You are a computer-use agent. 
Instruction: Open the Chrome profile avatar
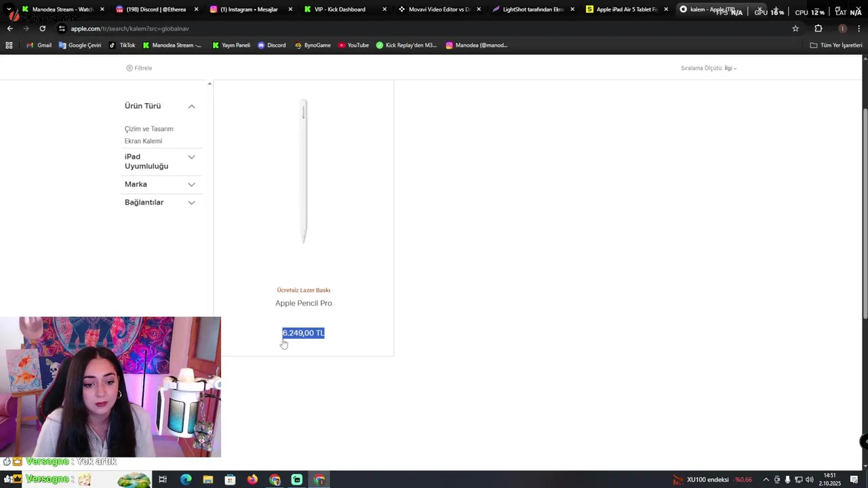click(843, 28)
